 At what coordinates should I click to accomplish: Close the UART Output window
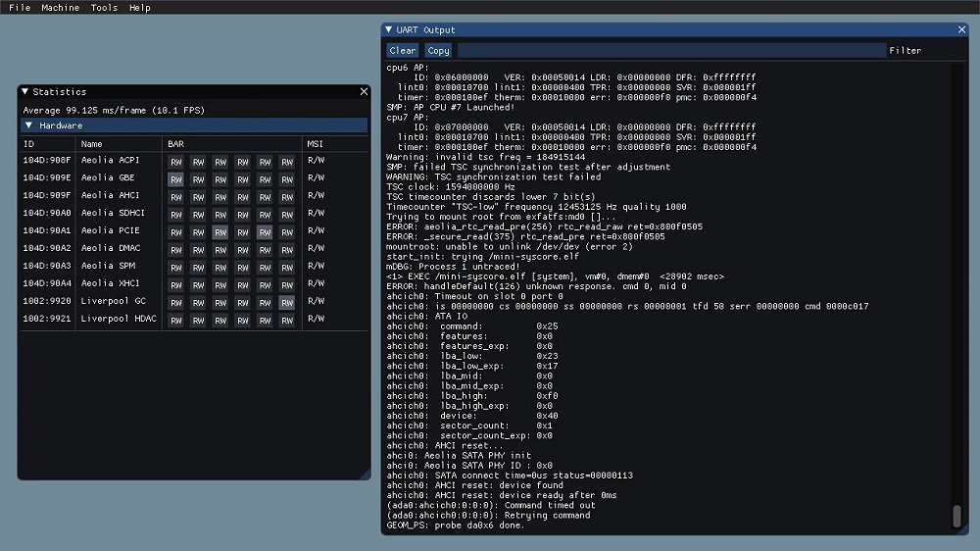(x=960, y=30)
